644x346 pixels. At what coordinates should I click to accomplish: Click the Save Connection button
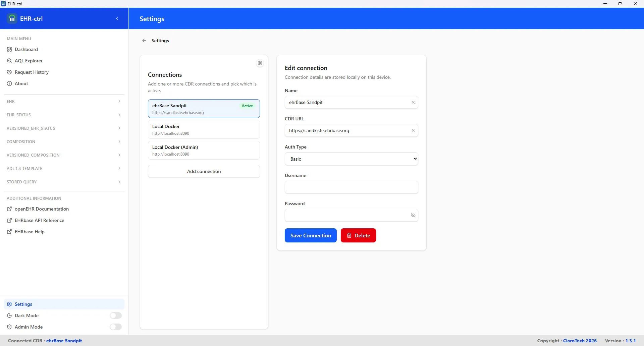(x=311, y=235)
